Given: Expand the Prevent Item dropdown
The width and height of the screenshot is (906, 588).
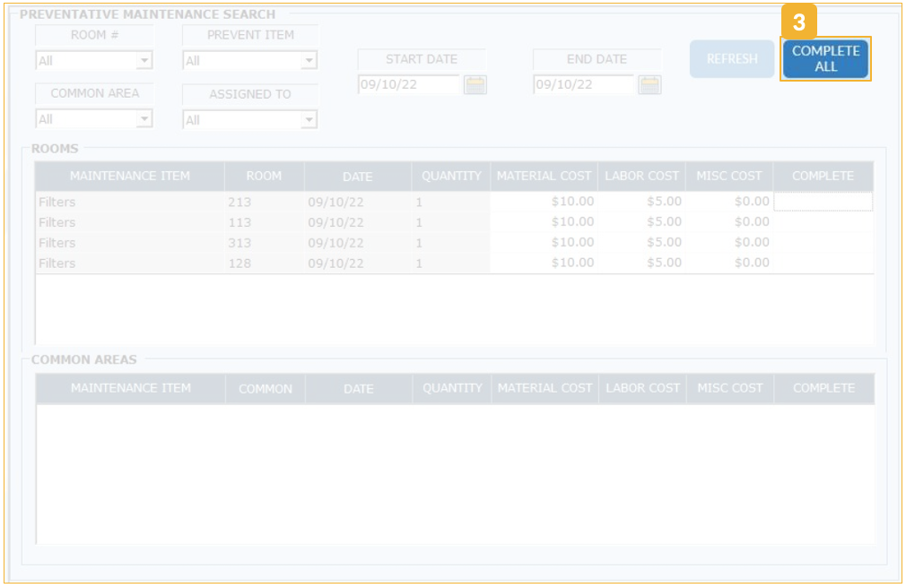Looking at the screenshot, I should 309,61.
